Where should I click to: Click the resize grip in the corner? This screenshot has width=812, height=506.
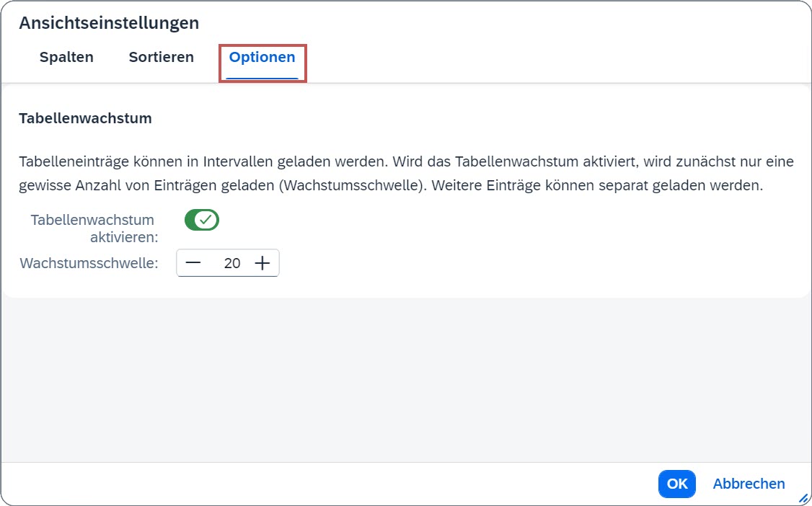(803, 497)
